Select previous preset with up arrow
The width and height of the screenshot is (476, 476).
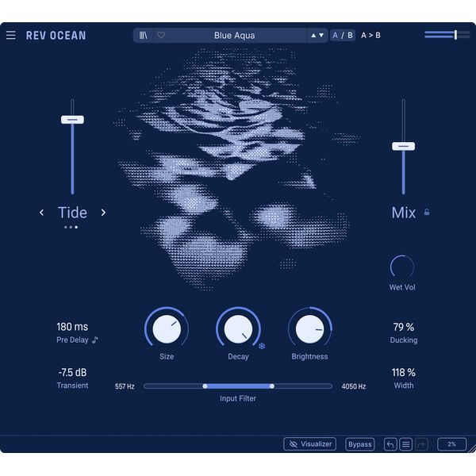313,36
